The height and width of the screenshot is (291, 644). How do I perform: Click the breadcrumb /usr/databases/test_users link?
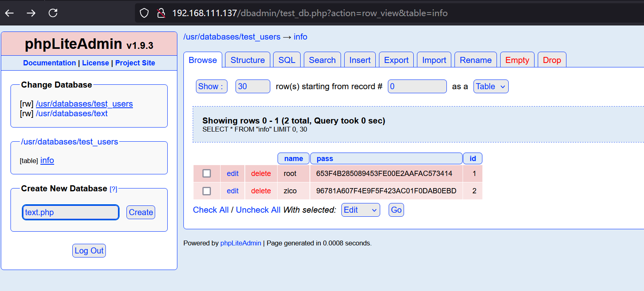coord(232,37)
